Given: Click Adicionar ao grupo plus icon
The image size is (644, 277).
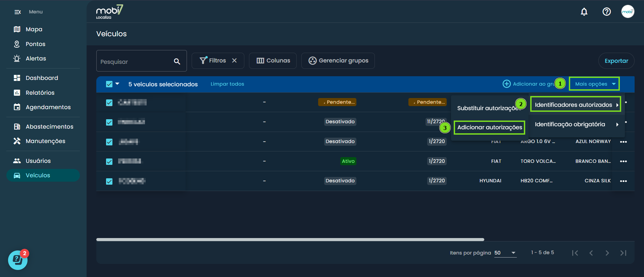Looking at the screenshot, I should [506, 84].
